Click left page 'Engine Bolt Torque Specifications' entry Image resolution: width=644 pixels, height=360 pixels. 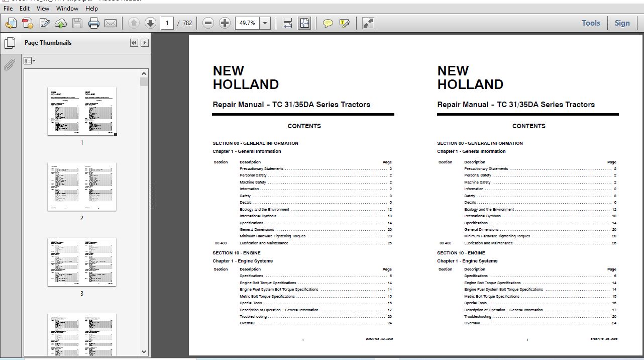[x=268, y=283]
